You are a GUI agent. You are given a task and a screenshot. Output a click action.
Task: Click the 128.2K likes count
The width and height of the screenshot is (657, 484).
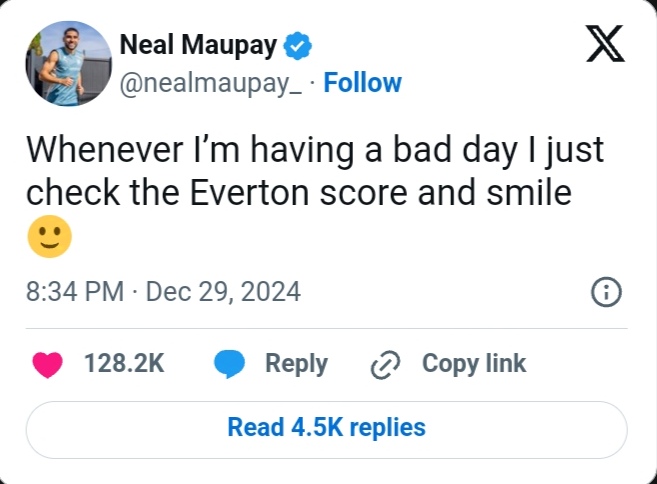pos(124,364)
